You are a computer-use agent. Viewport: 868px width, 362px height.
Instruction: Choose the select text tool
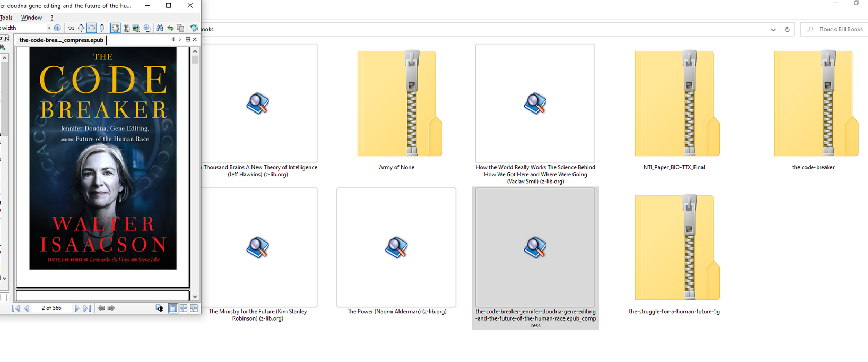[x=126, y=28]
